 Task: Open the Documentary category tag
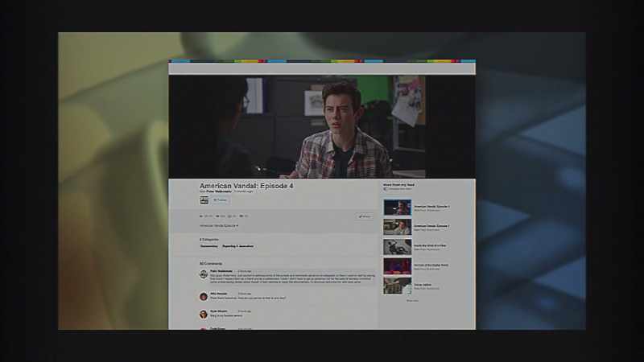pos(209,246)
